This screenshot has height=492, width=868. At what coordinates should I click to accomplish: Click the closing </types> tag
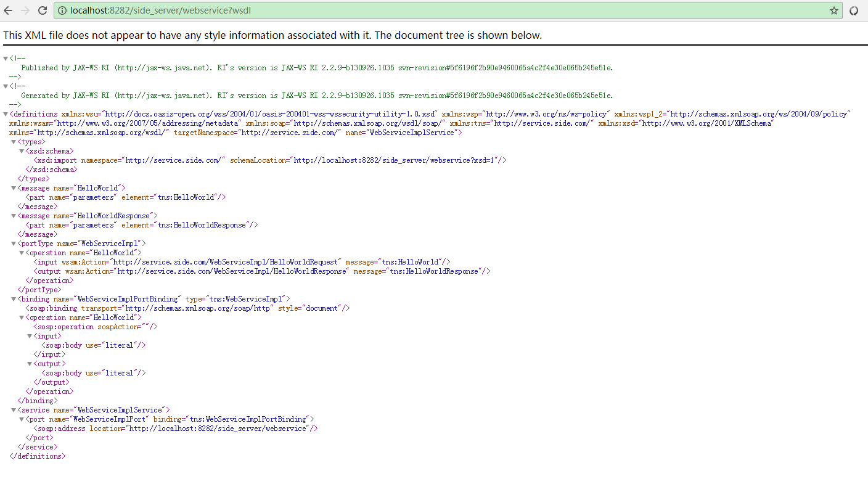click(x=33, y=179)
